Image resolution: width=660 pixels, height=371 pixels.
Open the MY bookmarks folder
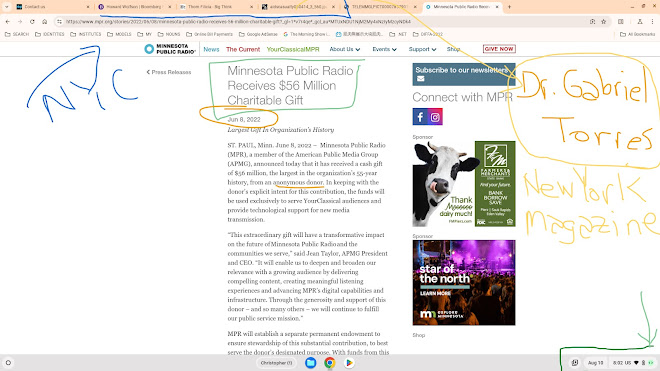144,34
